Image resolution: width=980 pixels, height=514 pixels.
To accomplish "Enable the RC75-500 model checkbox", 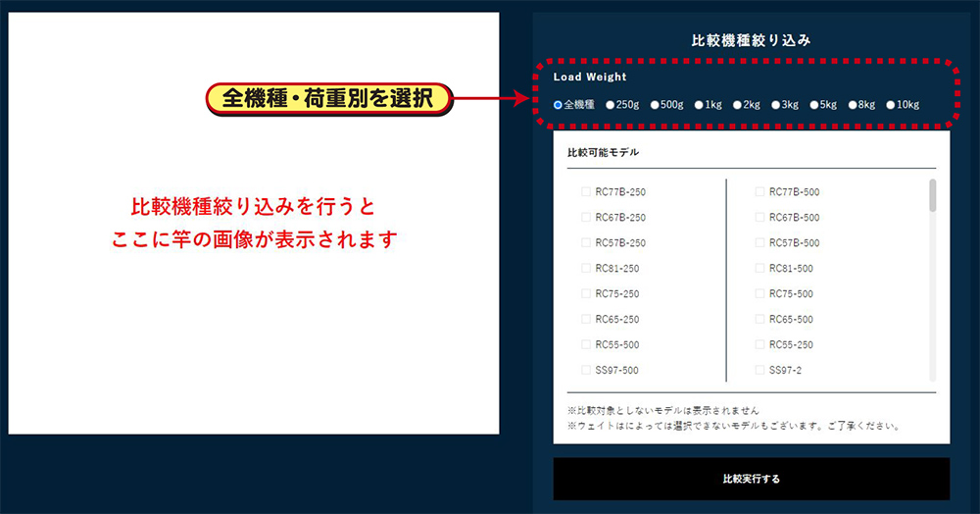I will (x=759, y=294).
